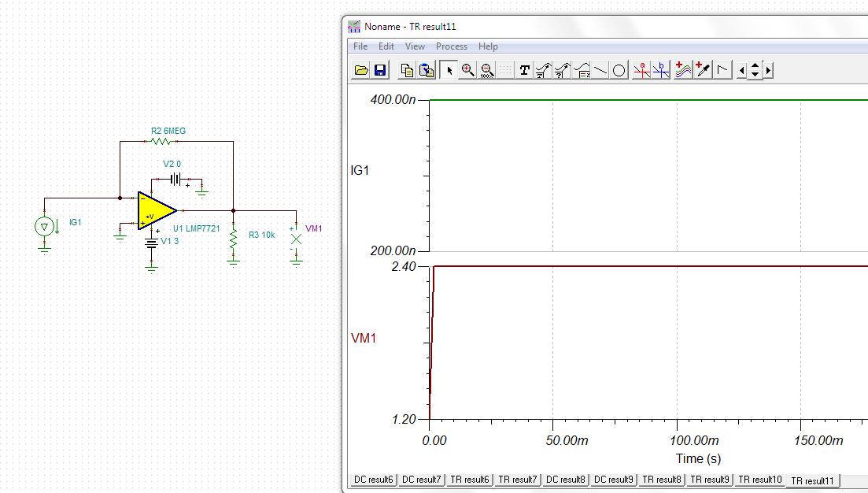
Task: Click the IG1 curve label in graph
Action: click(x=360, y=171)
